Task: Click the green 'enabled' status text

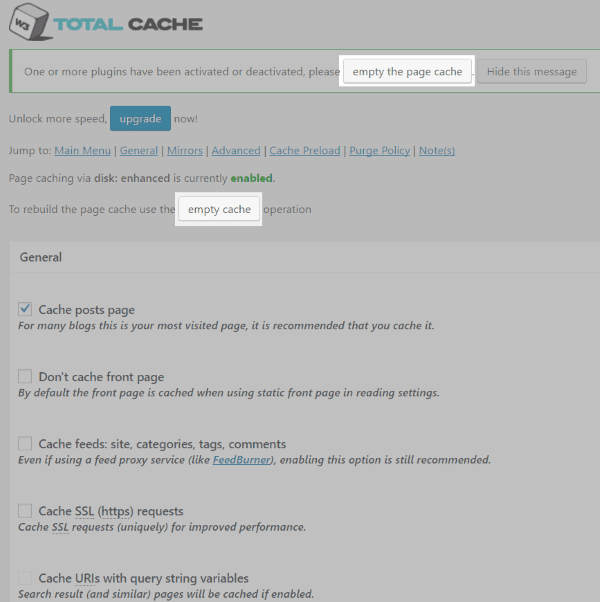Action: coord(251,178)
